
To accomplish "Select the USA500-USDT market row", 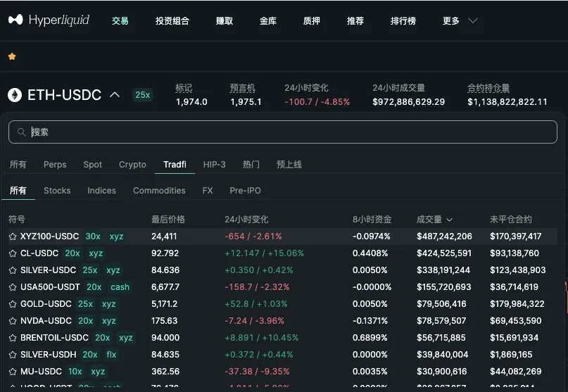I will pos(283,287).
